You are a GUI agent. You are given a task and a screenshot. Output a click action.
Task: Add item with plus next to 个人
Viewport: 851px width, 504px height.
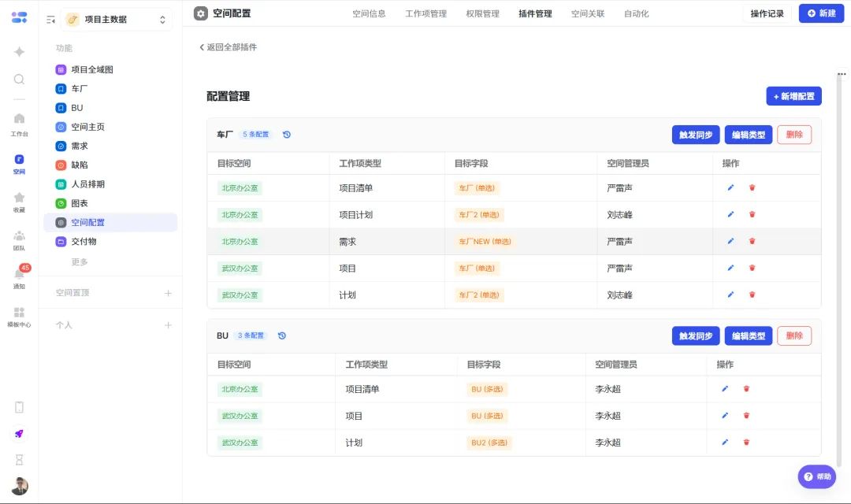tap(169, 325)
